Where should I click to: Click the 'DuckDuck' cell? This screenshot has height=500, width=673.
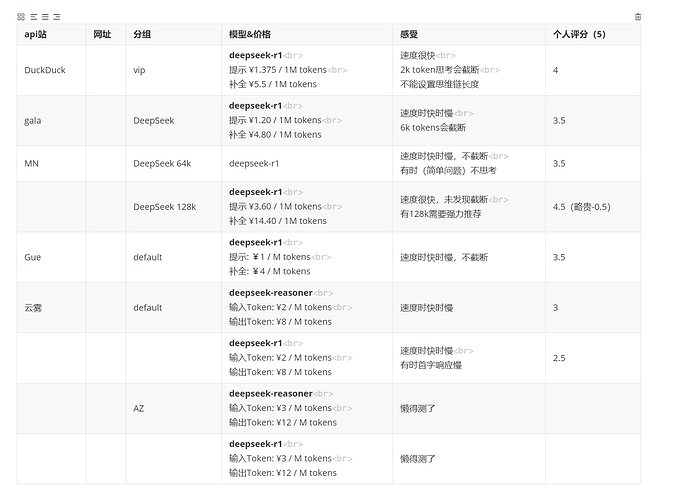pyautogui.click(x=45, y=70)
